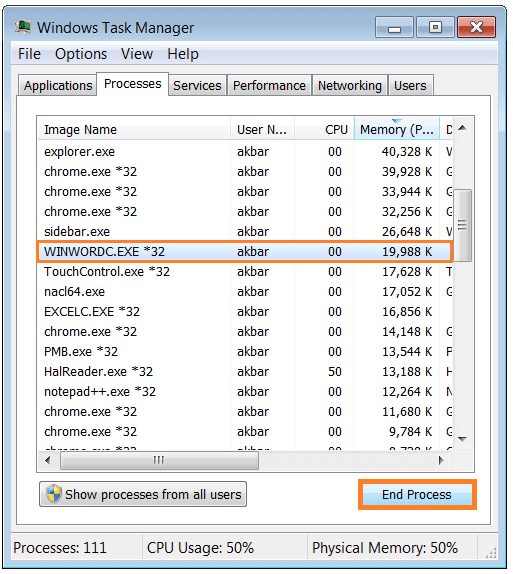
Task: Click the Task Manager title bar icon
Action: click(23, 27)
